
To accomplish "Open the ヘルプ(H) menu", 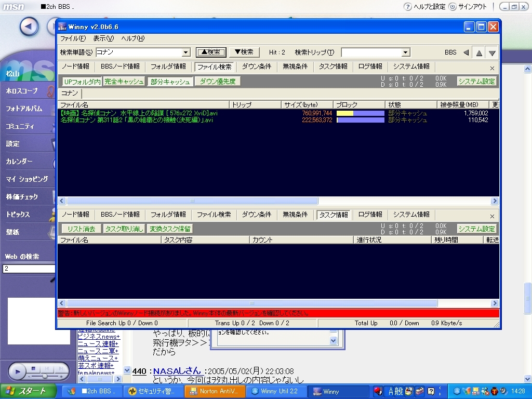I will tap(132, 38).
